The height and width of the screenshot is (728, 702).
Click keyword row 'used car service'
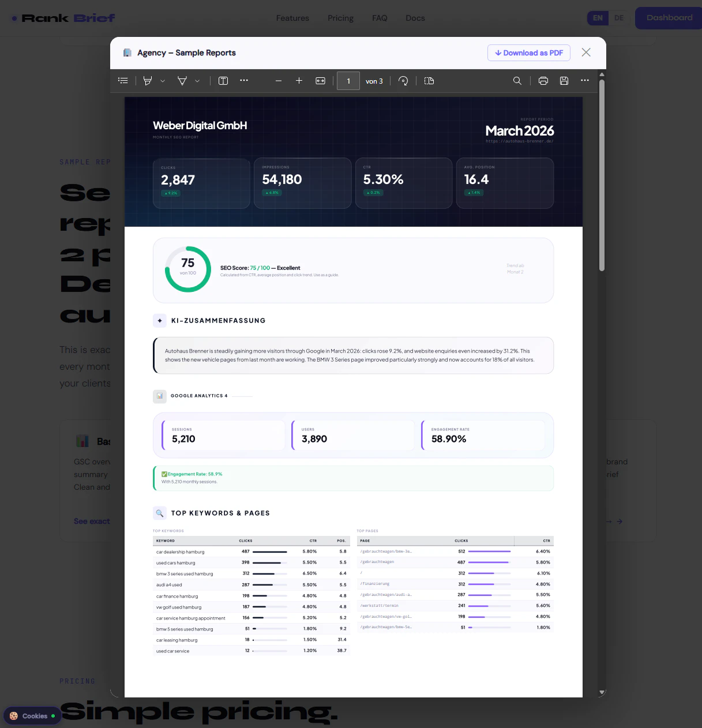click(x=251, y=651)
